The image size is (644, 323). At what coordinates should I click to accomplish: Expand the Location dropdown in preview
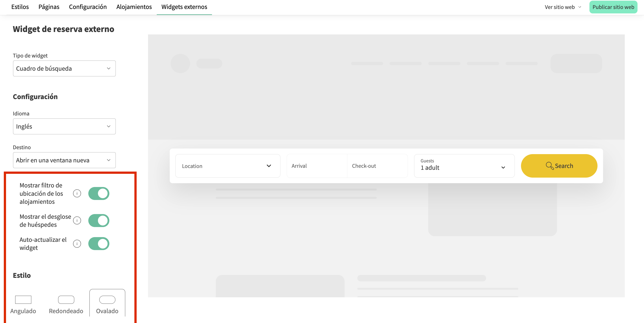point(228,166)
